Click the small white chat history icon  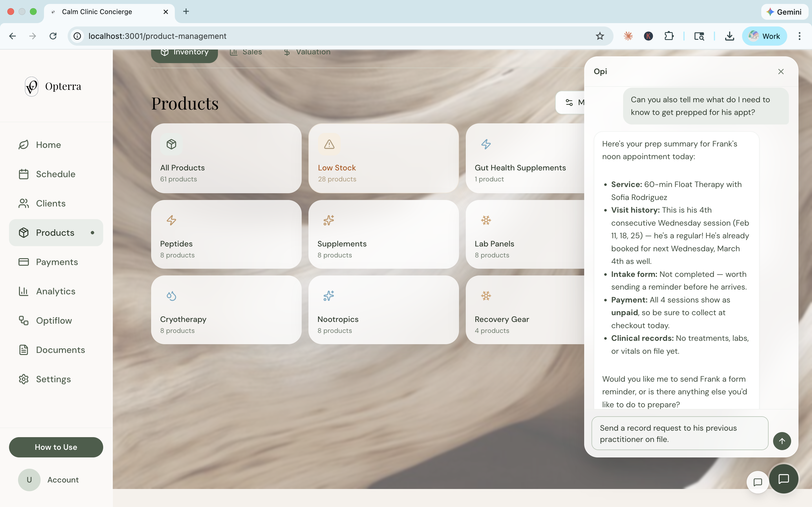tap(757, 482)
